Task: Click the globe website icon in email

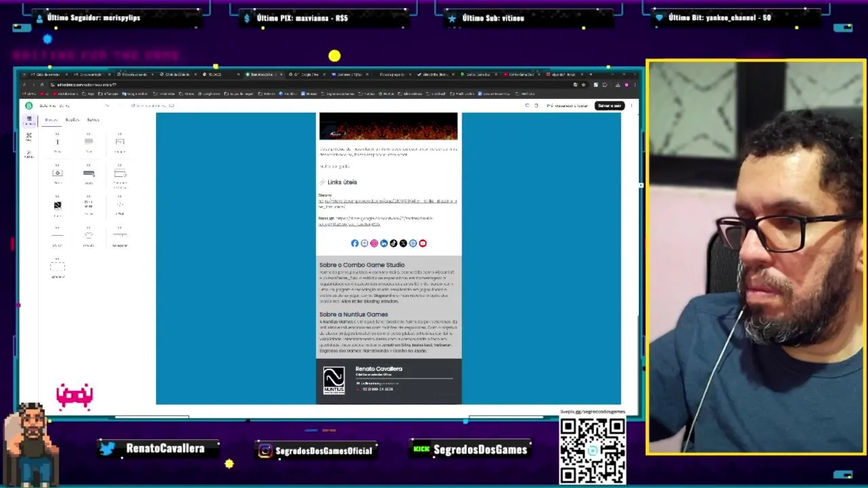Action: coord(413,243)
